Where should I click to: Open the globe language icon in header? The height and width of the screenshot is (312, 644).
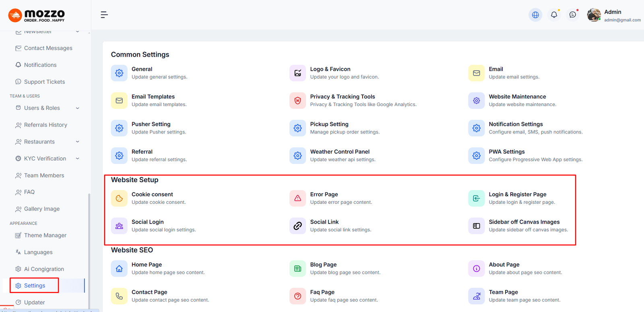coord(535,15)
